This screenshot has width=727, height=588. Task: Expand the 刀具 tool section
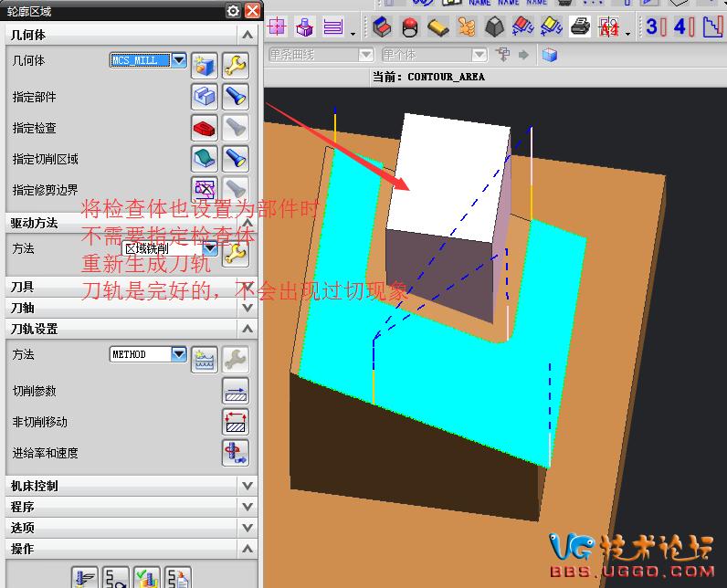[248, 287]
